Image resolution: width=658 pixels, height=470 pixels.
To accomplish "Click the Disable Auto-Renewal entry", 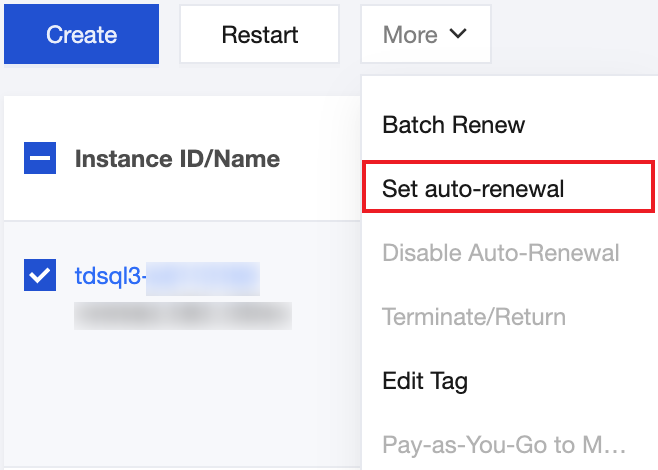I will pyautogui.click(x=500, y=253).
